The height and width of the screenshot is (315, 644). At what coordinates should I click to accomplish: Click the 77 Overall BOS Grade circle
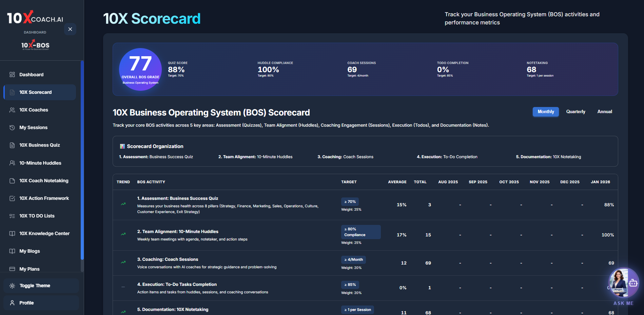pos(140,69)
